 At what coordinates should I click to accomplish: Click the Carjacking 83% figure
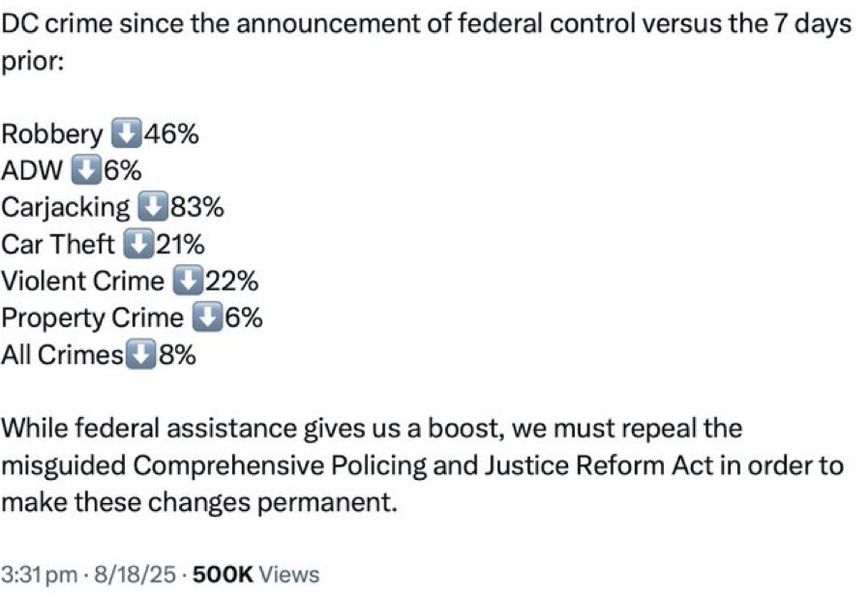[x=196, y=207]
